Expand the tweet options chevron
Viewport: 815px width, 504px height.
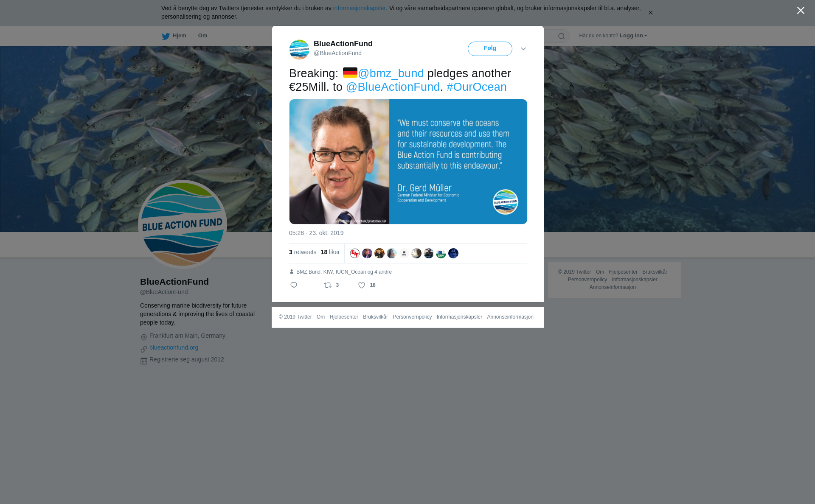coord(523,49)
